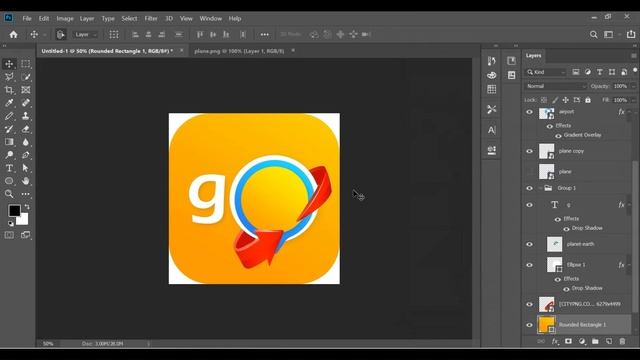
Task: Select the Dodge tool
Action: (x=9, y=155)
